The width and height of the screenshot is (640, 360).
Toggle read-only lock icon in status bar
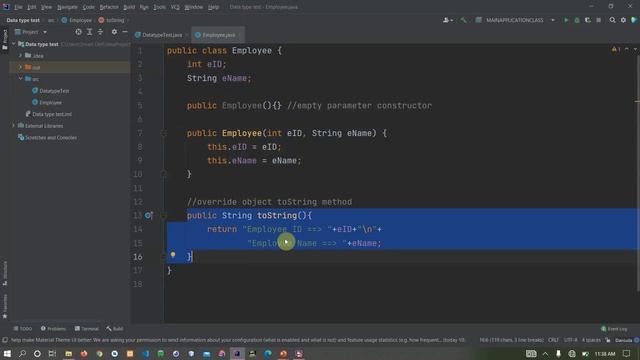(608, 340)
